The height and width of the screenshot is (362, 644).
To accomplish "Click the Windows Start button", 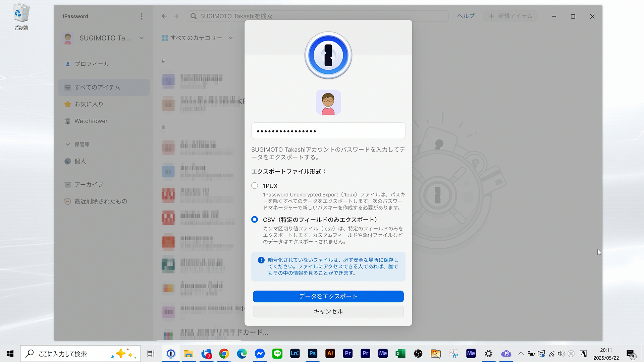I will coord(10,354).
